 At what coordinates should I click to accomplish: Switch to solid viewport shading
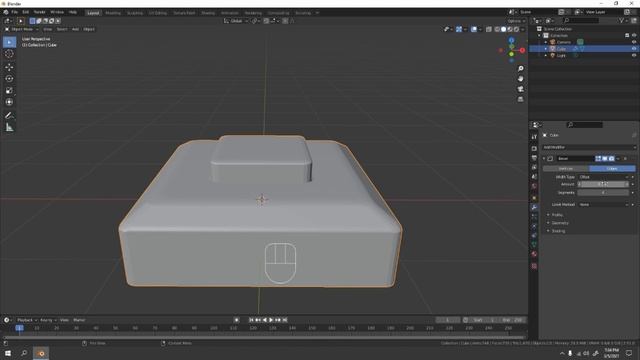click(x=503, y=29)
